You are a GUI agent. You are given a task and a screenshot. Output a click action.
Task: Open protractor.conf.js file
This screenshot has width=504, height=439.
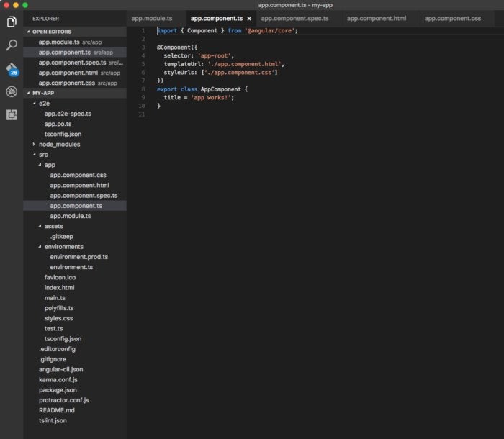coord(75,400)
